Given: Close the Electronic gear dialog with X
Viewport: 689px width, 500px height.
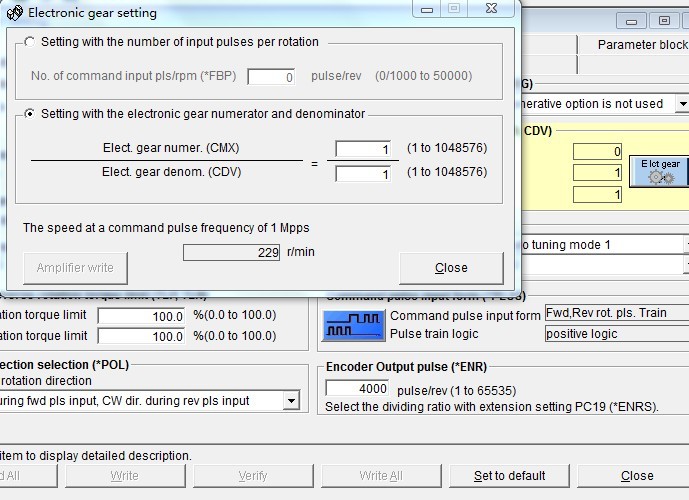Looking at the screenshot, I should (x=491, y=9).
